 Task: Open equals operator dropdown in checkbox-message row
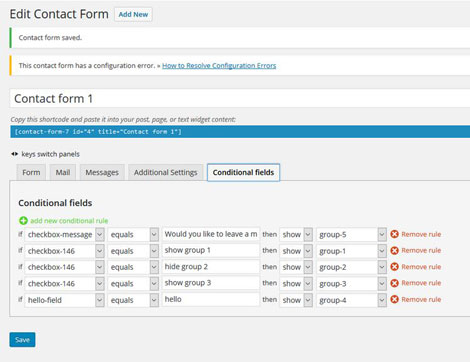coord(133,234)
